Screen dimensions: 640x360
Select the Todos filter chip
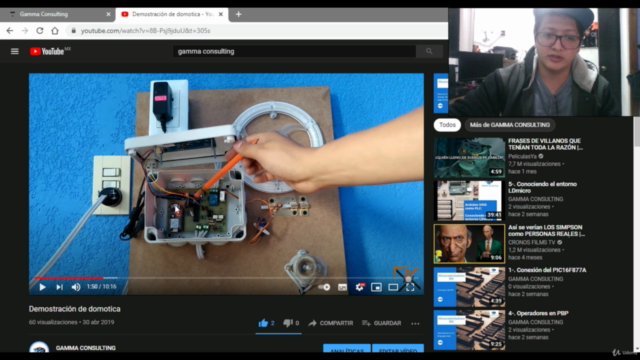tap(447, 125)
